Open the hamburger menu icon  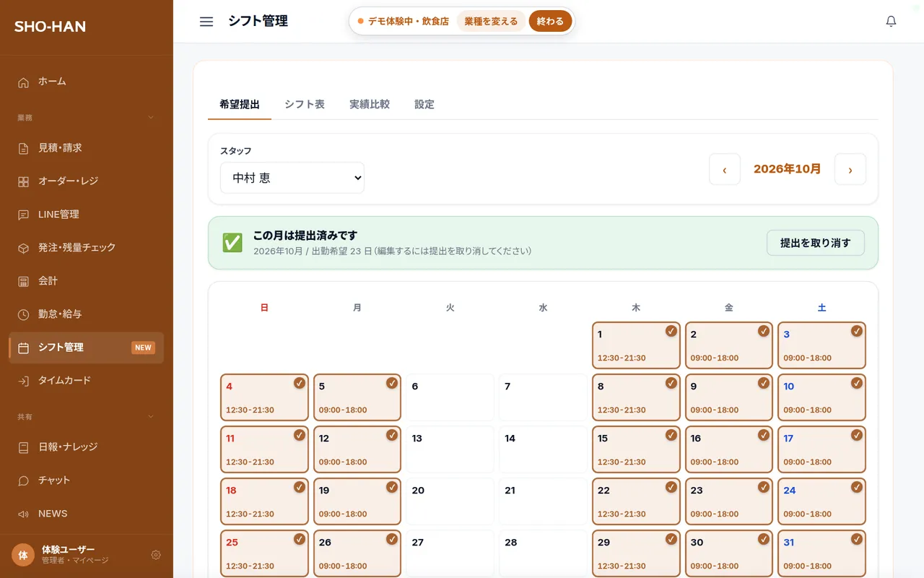pyautogui.click(x=206, y=22)
